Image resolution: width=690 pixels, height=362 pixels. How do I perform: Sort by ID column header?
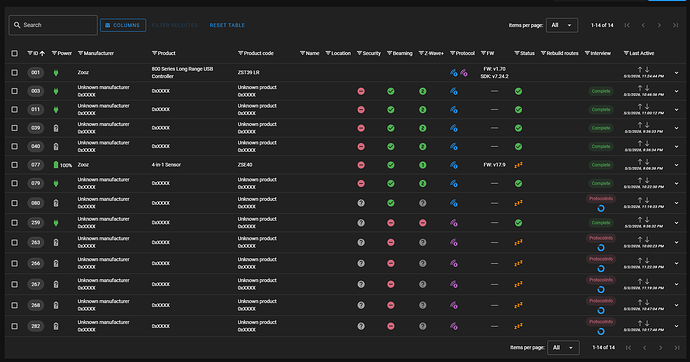[x=36, y=53]
